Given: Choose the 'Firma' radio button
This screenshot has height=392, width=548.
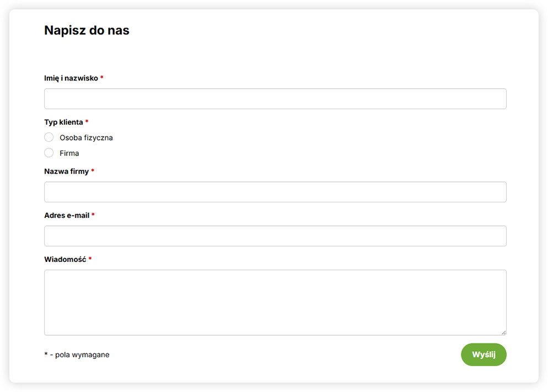Looking at the screenshot, I should tap(49, 153).
